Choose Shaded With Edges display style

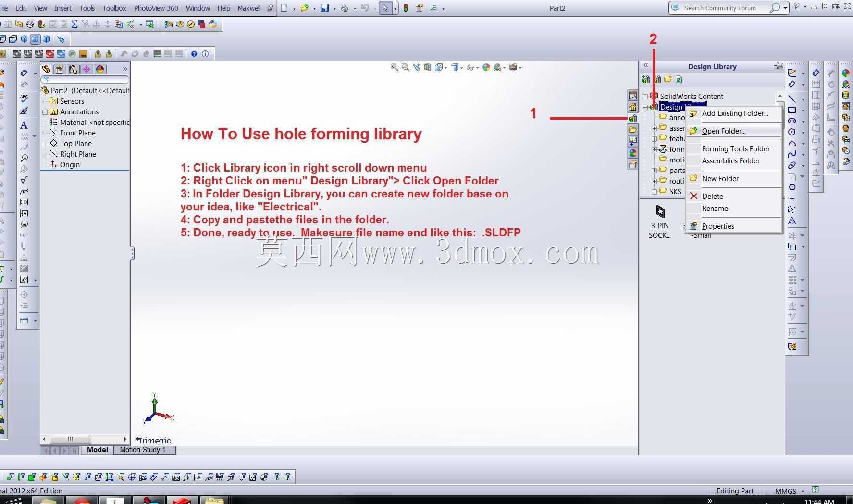point(35,39)
